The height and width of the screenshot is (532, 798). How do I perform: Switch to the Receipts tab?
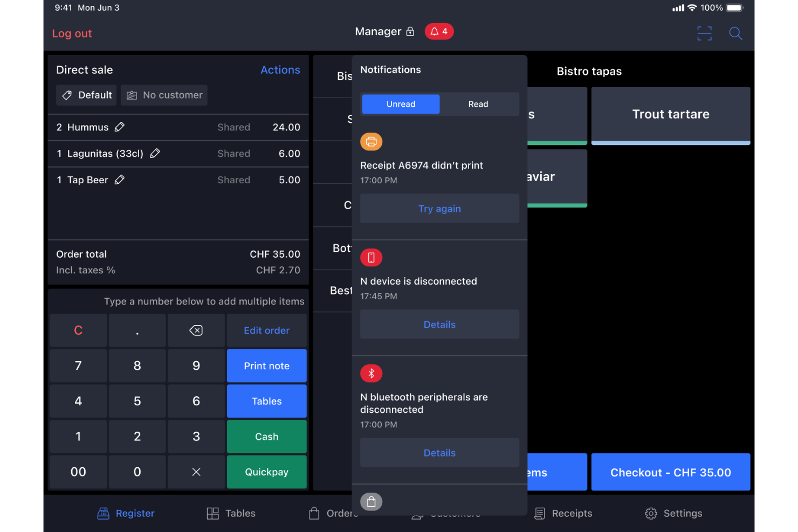[x=563, y=513]
